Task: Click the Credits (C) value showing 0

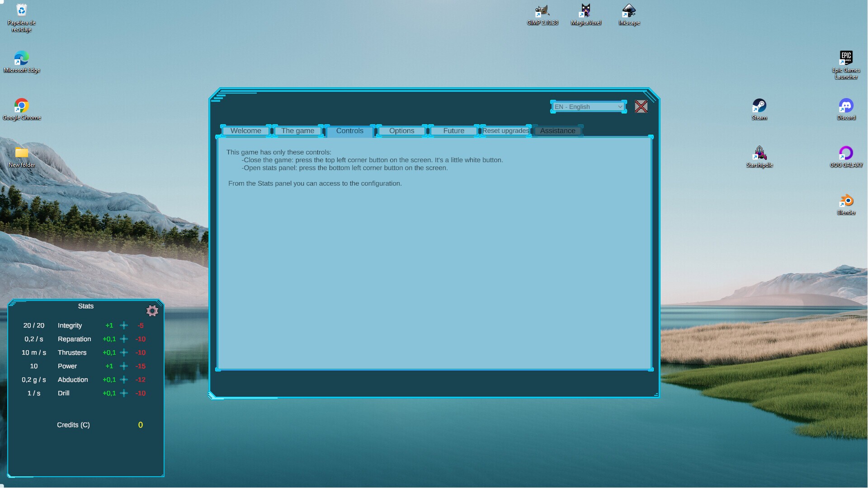Action: coord(140,425)
